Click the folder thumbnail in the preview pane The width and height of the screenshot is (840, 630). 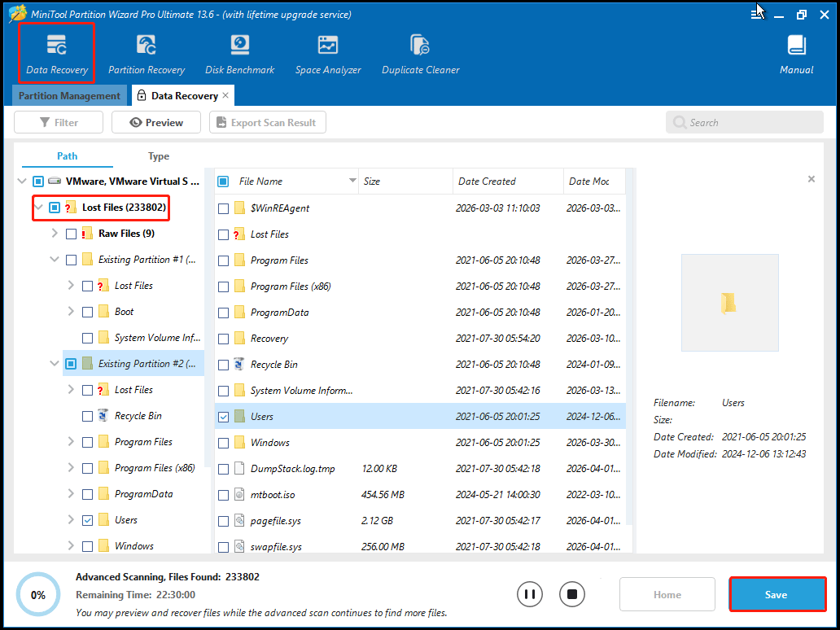click(x=729, y=303)
